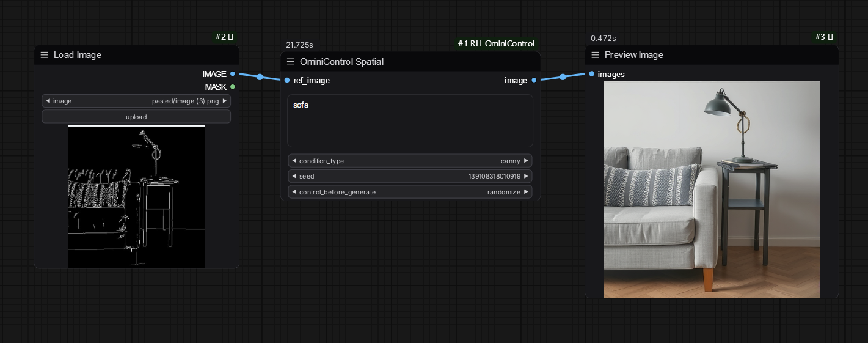The image size is (868, 343).
Task: Click the IMAGE output port on Load Image
Action: tap(233, 74)
